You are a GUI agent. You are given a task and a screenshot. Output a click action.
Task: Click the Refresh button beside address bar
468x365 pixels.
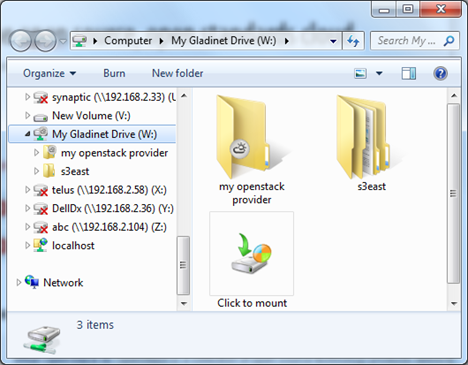coord(353,41)
